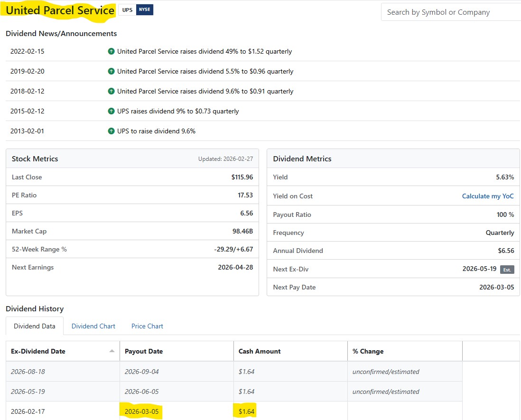
Task: Click the green arrow icon beside 2022-02-15 news
Action: [111, 51]
